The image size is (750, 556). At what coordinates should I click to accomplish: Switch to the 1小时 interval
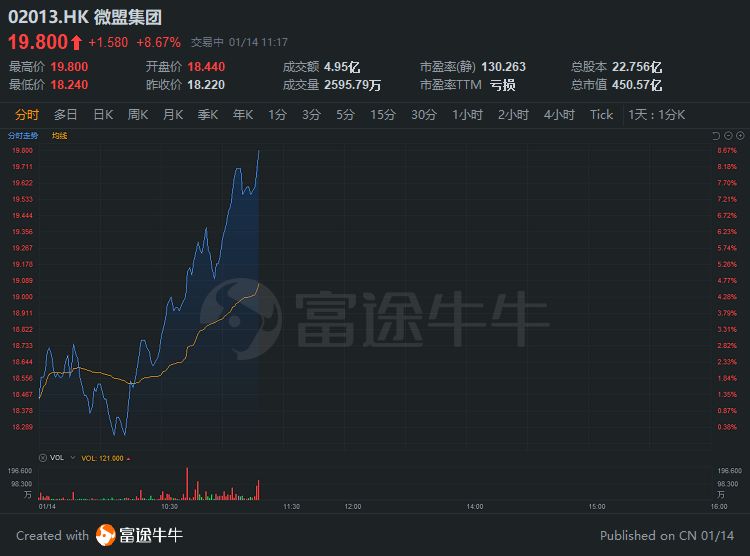(x=467, y=115)
